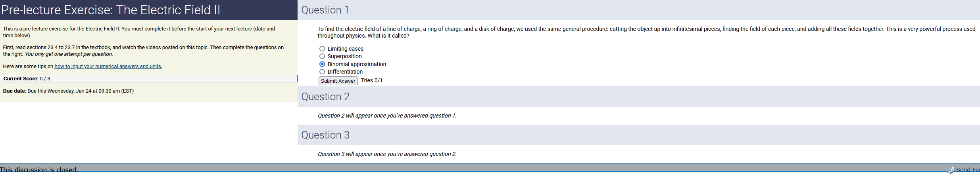Image resolution: width=980 pixels, height=188 pixels.
Task: Select the Limiting cases radio button
Action: point(322,49)
